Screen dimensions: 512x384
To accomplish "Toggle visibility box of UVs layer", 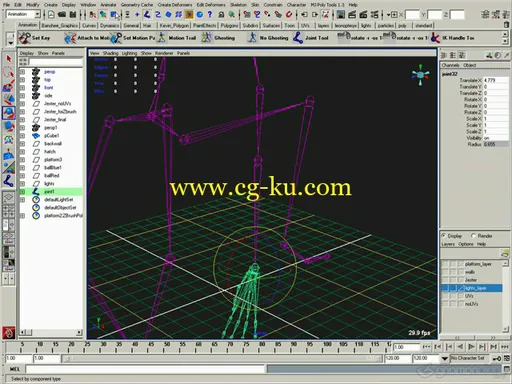I will pos(445,296).
